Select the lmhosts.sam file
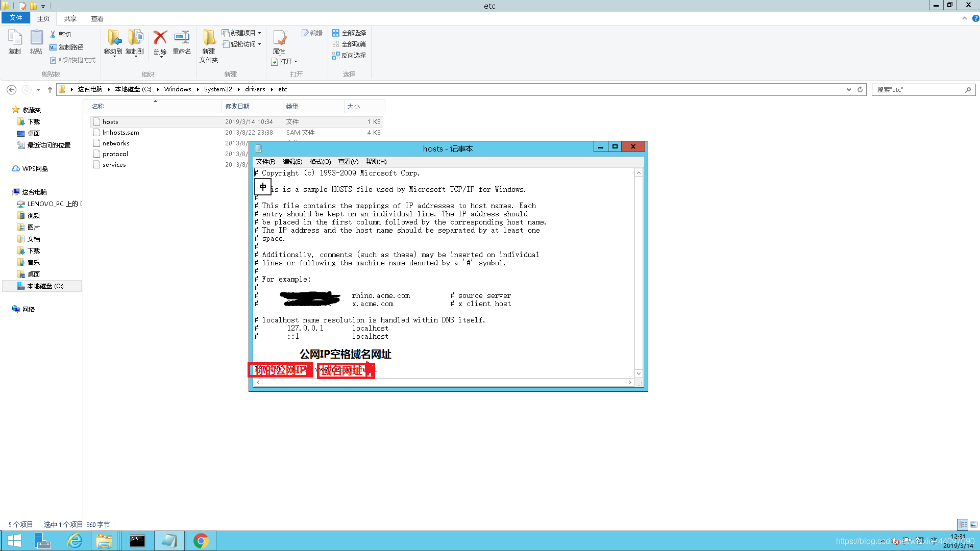The image size is (980, 551). 120,132
